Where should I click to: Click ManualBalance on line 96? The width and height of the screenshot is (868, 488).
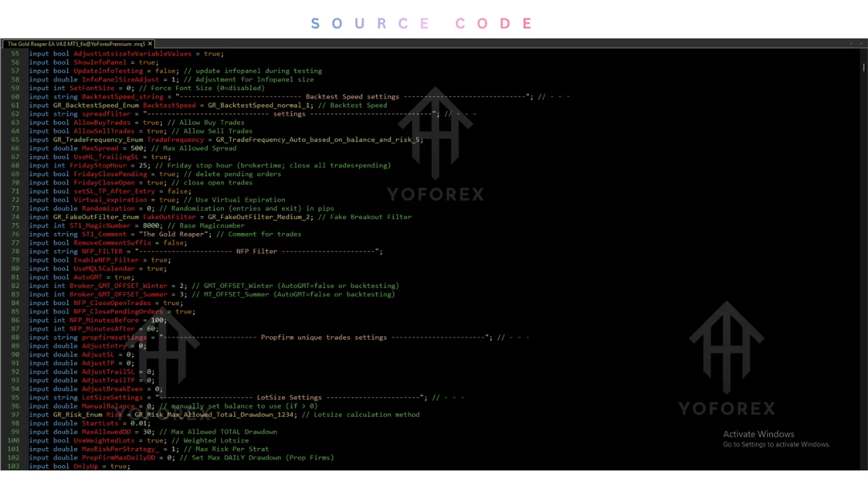(x=108, y=407)
